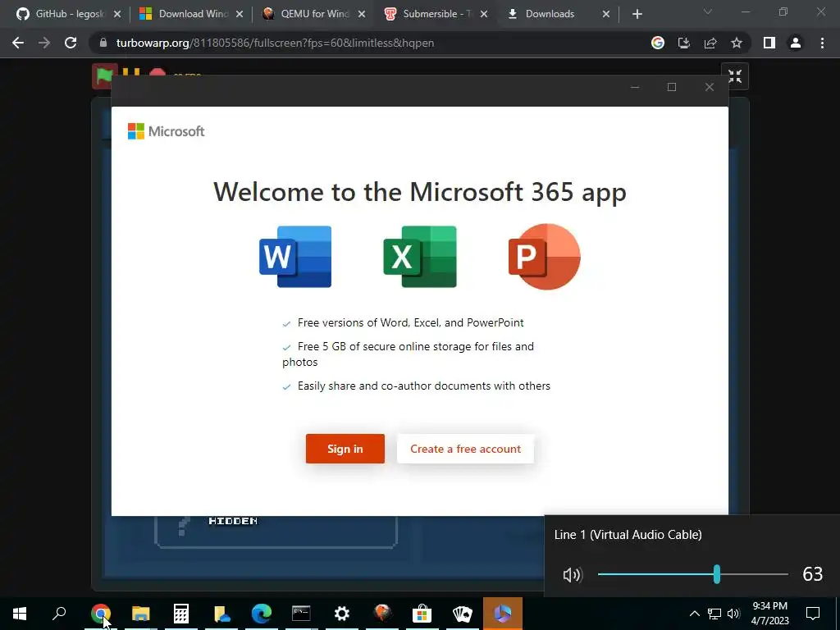Go forward in browser history

44,43
